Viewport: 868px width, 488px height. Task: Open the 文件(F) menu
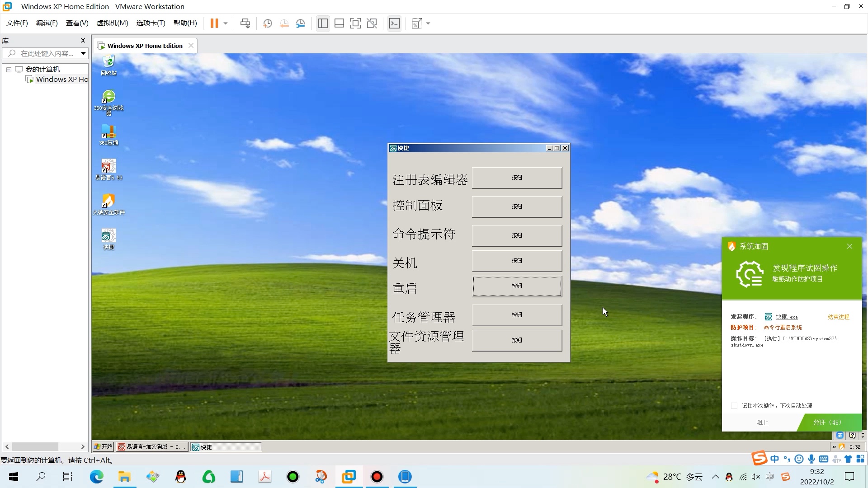click(x=17, y=23)
